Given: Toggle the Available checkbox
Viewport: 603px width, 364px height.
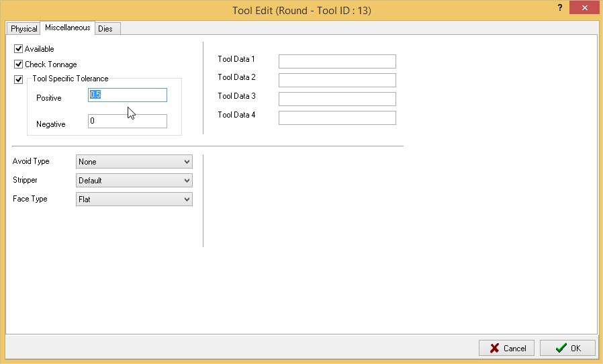Looking at the screenshot, I should pos(19,49).
